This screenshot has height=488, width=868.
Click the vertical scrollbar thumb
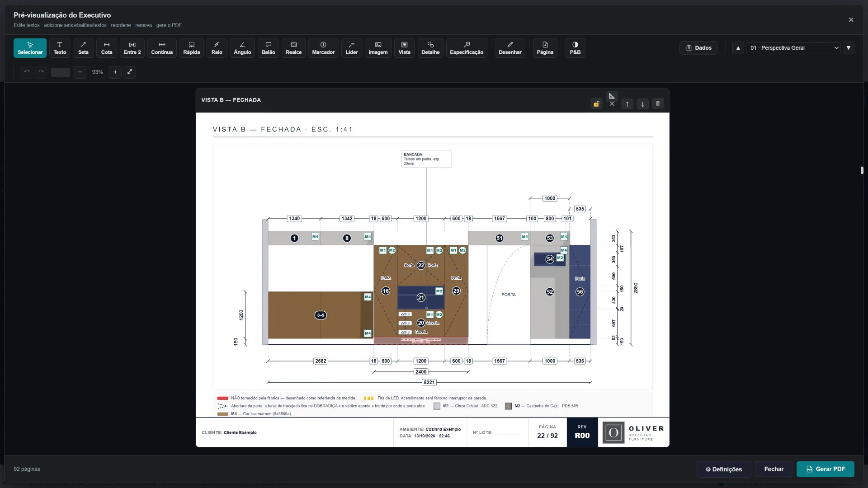862,170
